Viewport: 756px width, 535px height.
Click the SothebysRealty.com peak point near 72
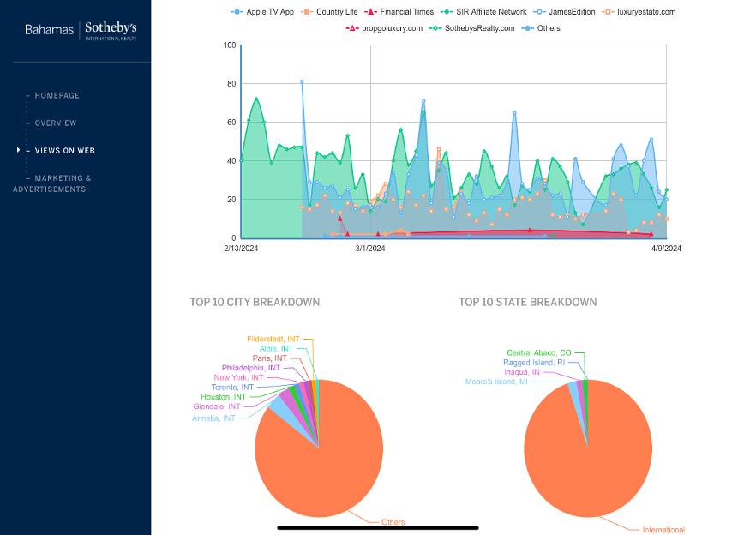(x=256, y=99)
